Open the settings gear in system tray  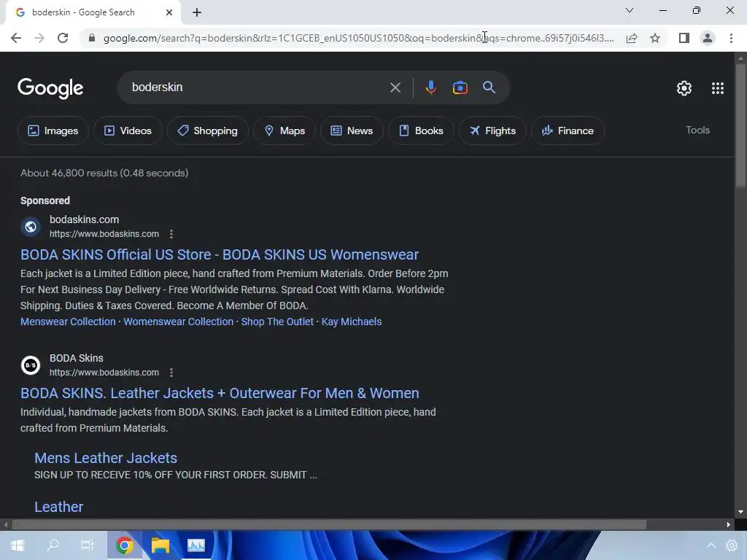click(732, 545)
